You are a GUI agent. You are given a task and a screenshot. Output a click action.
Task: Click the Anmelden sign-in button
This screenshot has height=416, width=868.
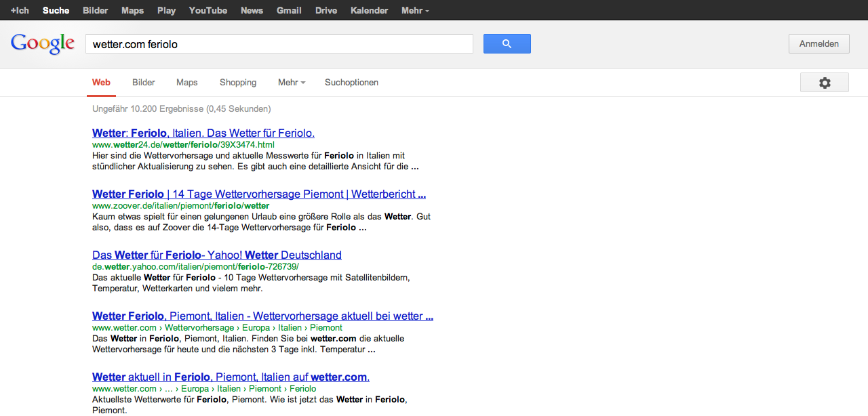pyautogui.click(x=818, y=44)
